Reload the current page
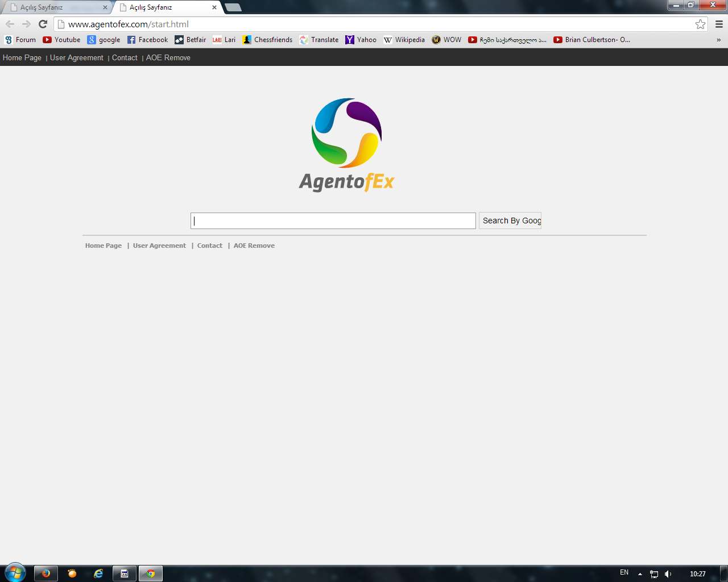The height and width of the screenshot is (582, 728). (43, 24)
